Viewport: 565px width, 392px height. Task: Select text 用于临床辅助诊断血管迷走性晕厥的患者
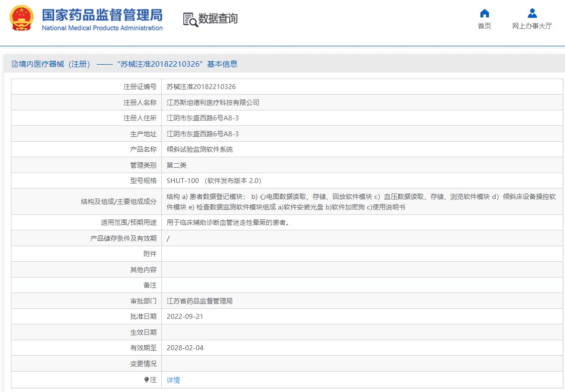(227, 222)
